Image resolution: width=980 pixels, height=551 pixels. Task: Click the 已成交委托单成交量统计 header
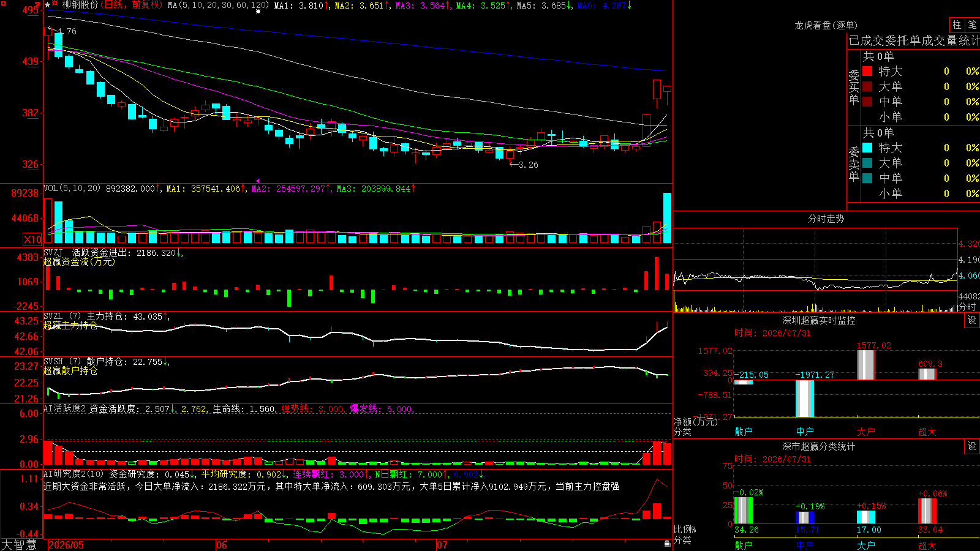point(914,40)
